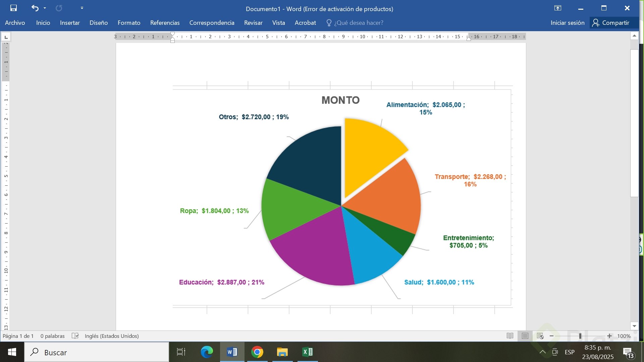Viewport: 644px width, 362px height.
Task: Click the Undo arrow icon
Action: pos(35,8)
